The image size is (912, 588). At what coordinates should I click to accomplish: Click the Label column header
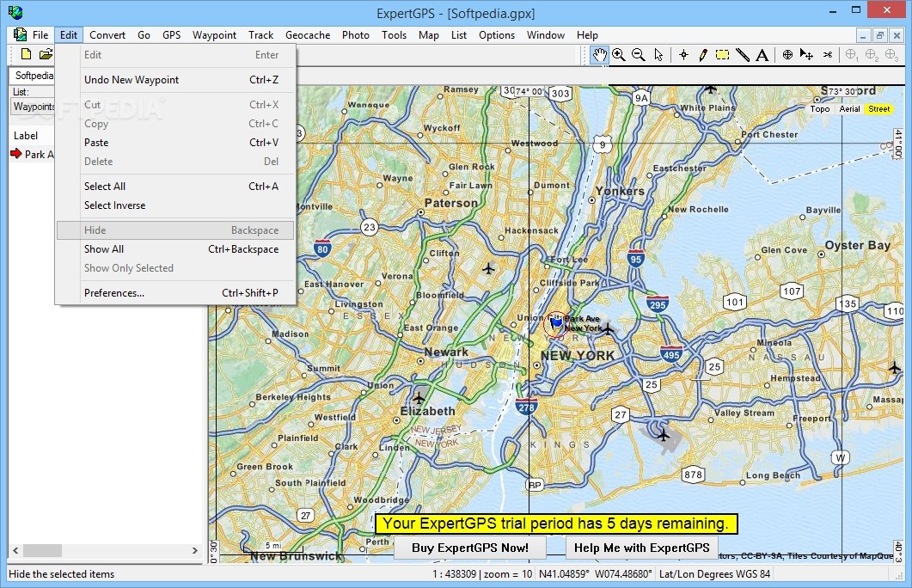(x=33, y=136)
